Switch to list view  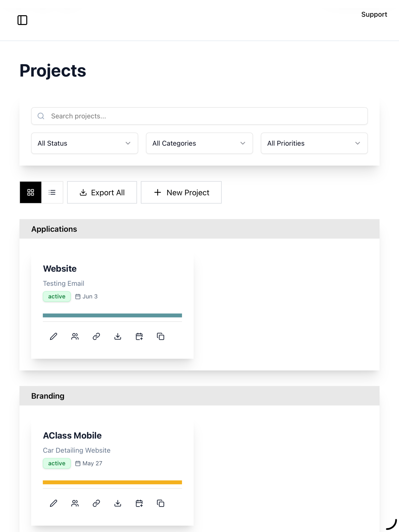pos(52,192)
